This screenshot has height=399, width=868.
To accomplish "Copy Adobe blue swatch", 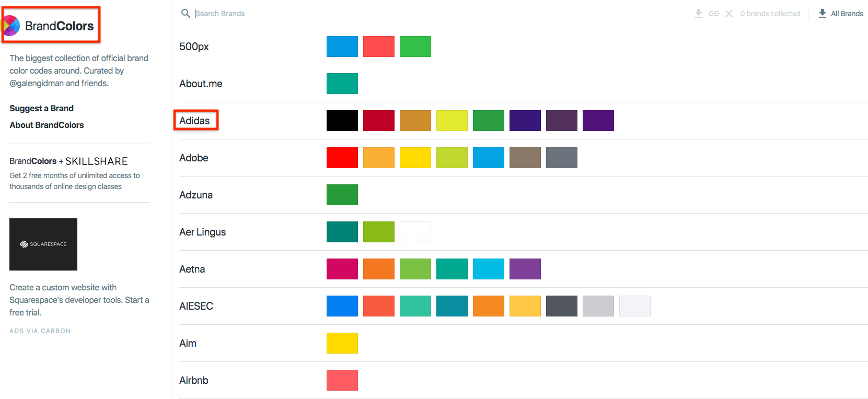I will tap(489, 158).
